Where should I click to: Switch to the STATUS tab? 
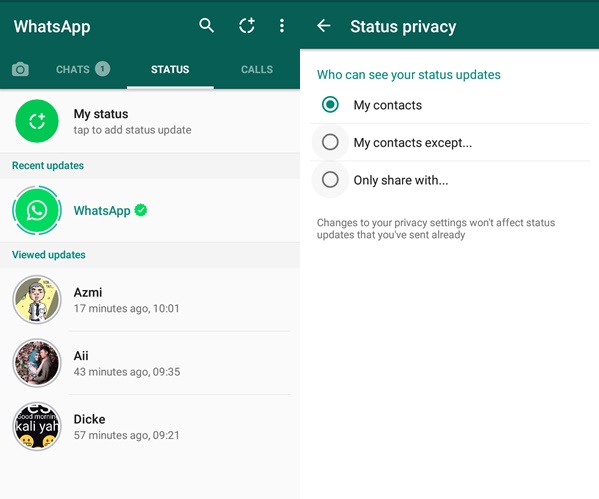(170, 69)
